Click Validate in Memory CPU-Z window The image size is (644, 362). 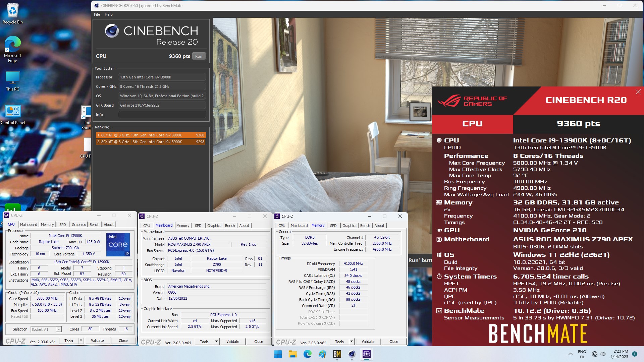pos(368,342)
